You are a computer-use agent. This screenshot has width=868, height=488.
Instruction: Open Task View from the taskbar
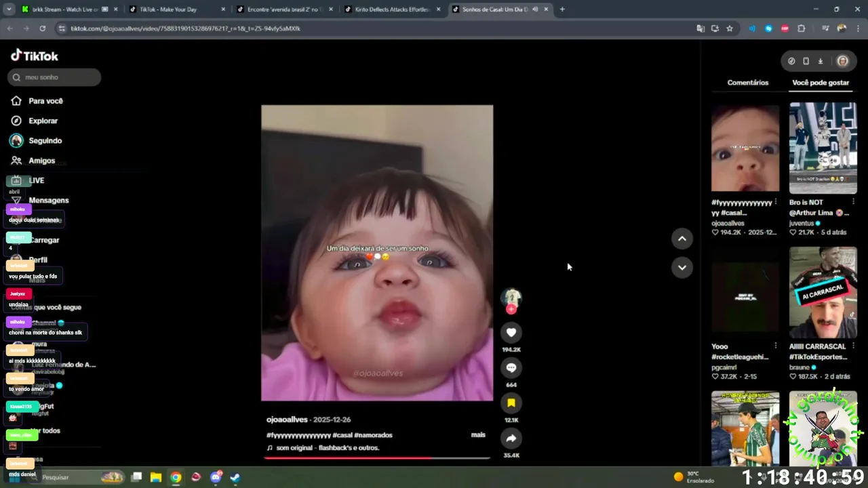point(136,477)
